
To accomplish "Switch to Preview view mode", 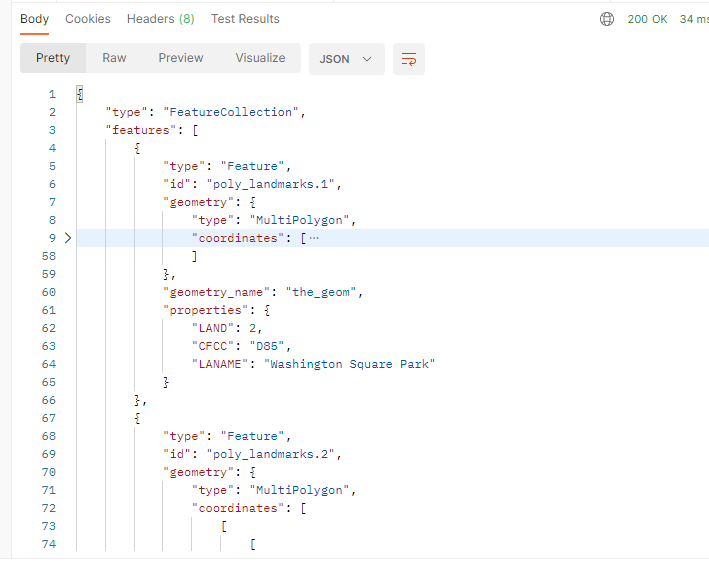I will coord(180,58).
